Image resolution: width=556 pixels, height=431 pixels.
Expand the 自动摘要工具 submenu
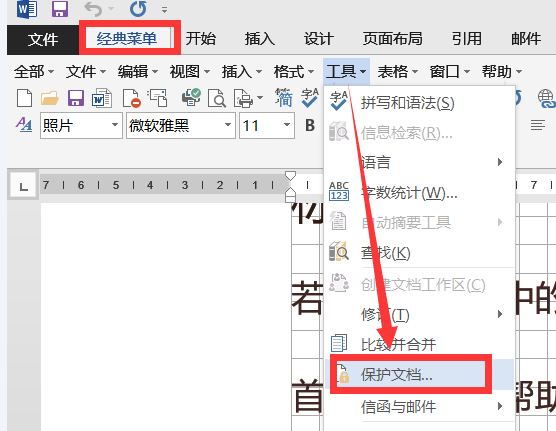coord(419,223)
